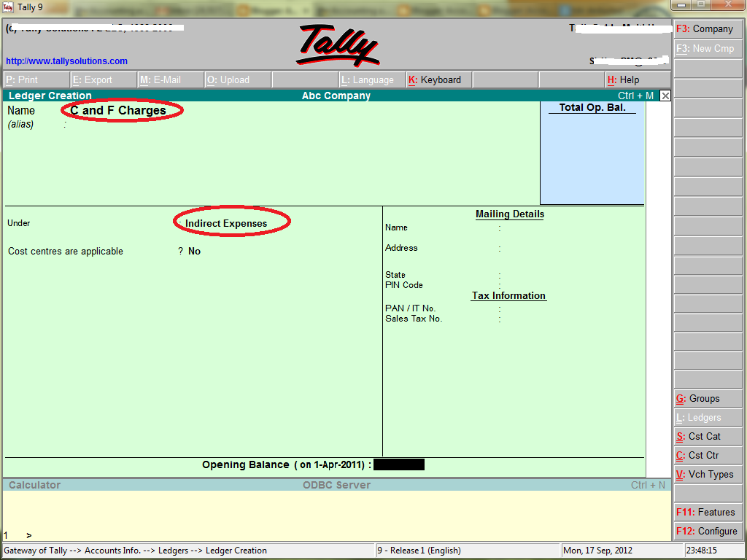Enable F11 Features
Viewport: 747px width, 560px height.
(x=708, y=512)
